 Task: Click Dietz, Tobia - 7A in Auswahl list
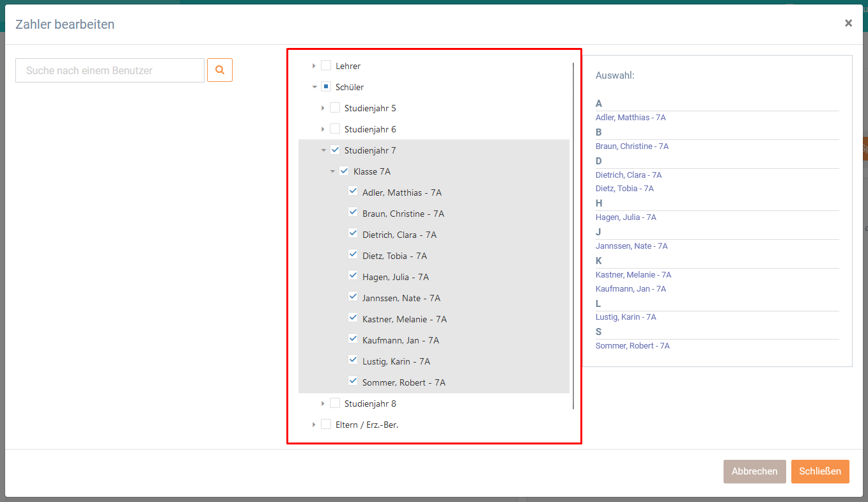624,189
